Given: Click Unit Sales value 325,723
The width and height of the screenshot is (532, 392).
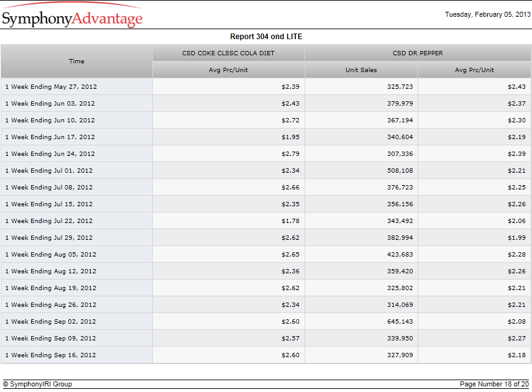Looking at the screenshot, I should coord(400,87).
